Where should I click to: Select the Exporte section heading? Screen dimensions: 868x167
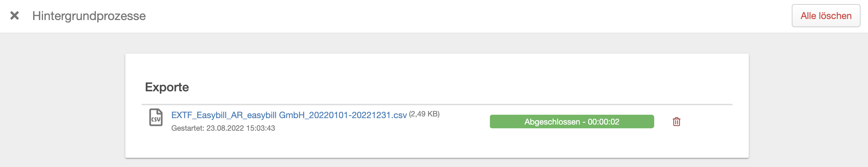click(x=167, y=87)
